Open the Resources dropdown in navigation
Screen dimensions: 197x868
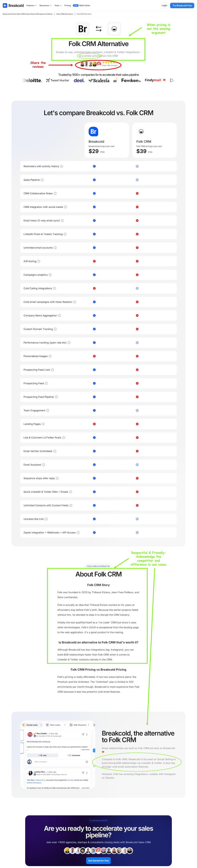point(45,5)
